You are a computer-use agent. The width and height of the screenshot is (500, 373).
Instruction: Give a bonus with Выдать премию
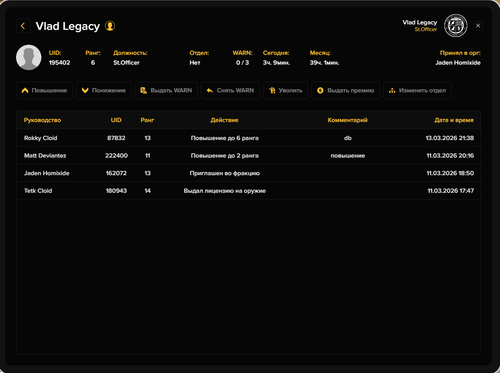[x=345, y=90]
